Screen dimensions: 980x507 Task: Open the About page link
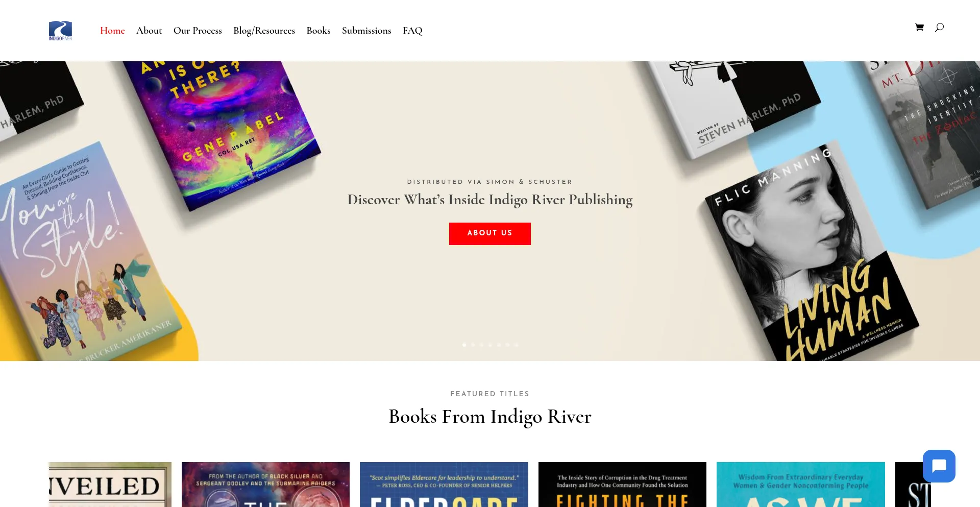149,31
